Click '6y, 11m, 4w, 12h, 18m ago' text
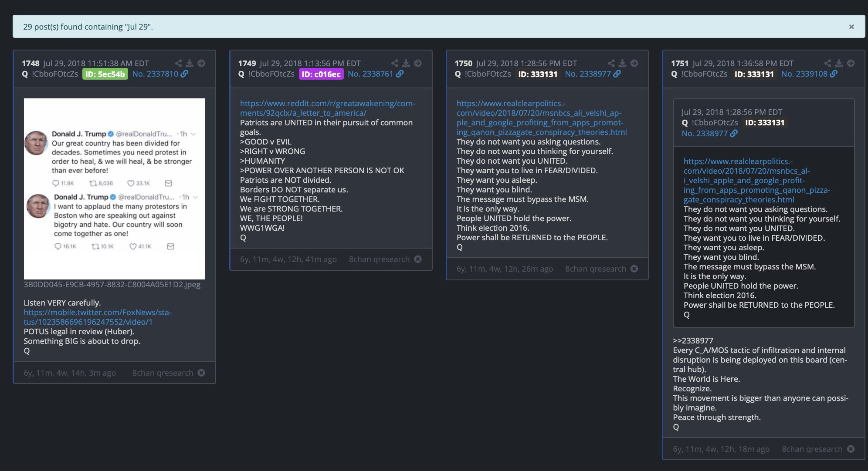Screen dimensions: 868x471 pyautogui.click(x=721, y=449)
